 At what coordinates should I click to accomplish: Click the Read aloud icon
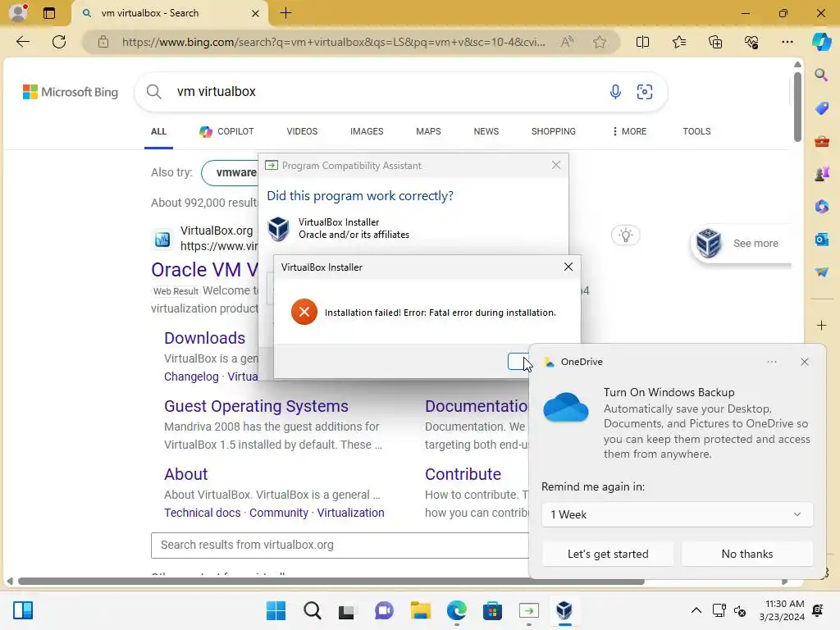point(567,42)
